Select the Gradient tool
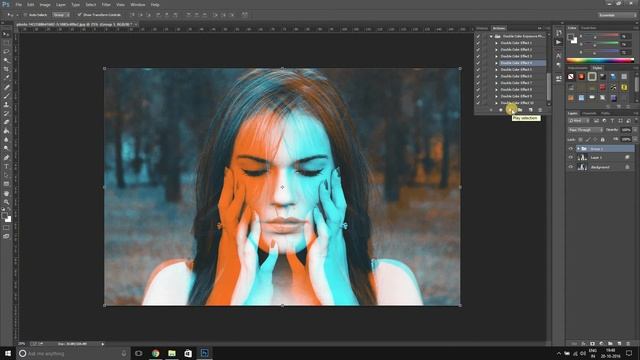The image size is (640, 360). (6, 131)
